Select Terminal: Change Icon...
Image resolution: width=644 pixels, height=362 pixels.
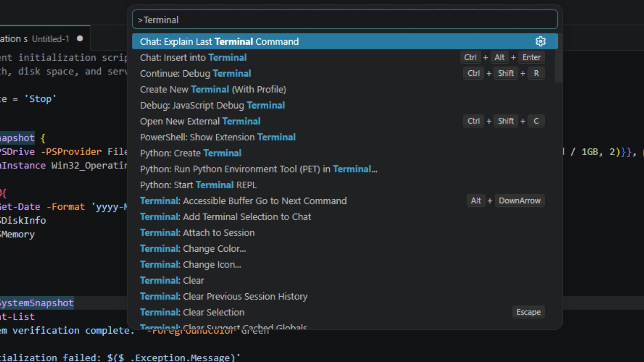pyautogui.click(x=345, y=264)
